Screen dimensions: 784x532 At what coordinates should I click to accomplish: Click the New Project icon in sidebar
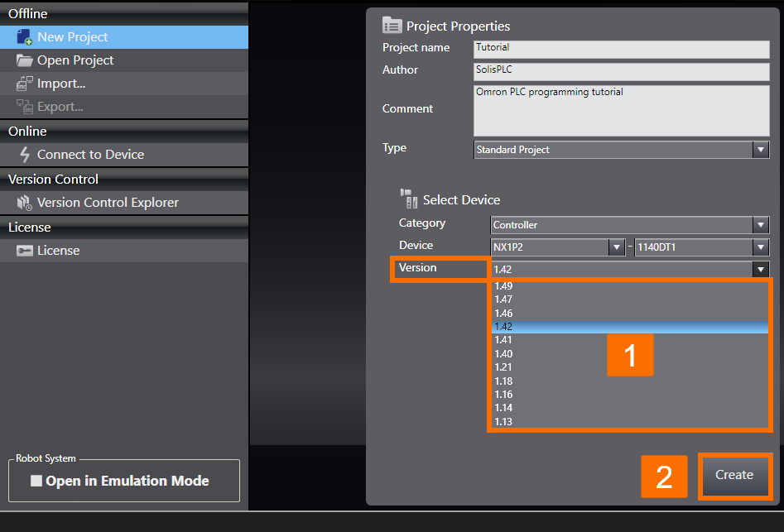point(23,36)
